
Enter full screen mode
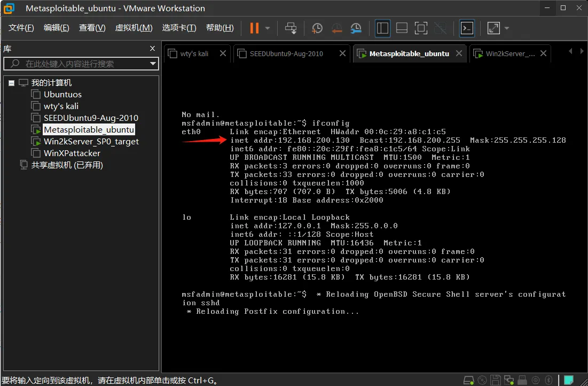click(421, 28)
